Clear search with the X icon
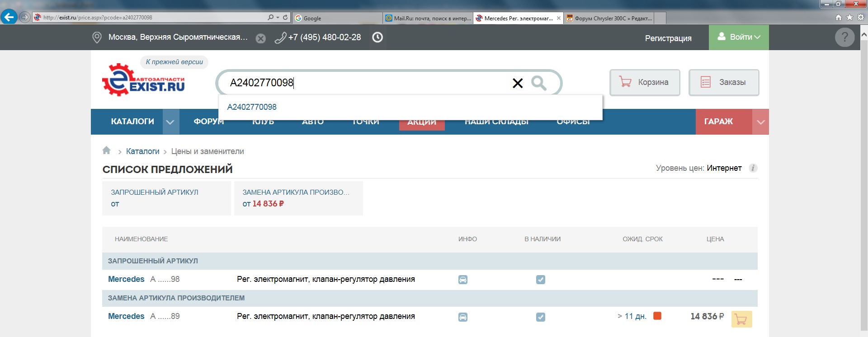868x337 pixels. 518,83
